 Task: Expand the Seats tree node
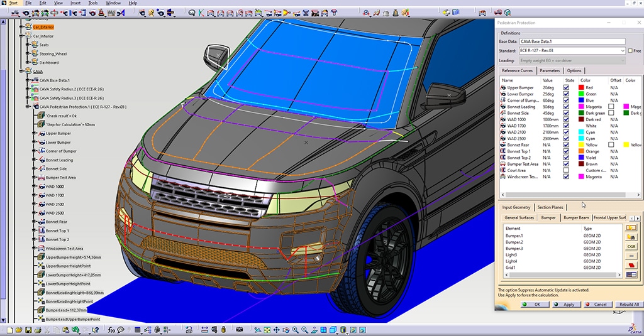coord(28,45)
